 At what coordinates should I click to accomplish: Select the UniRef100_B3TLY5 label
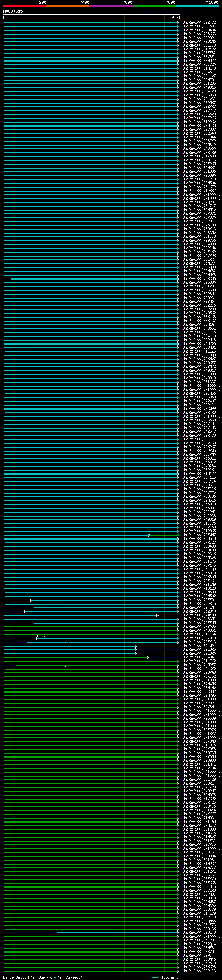pyautogui.click(x=199, y=561)
